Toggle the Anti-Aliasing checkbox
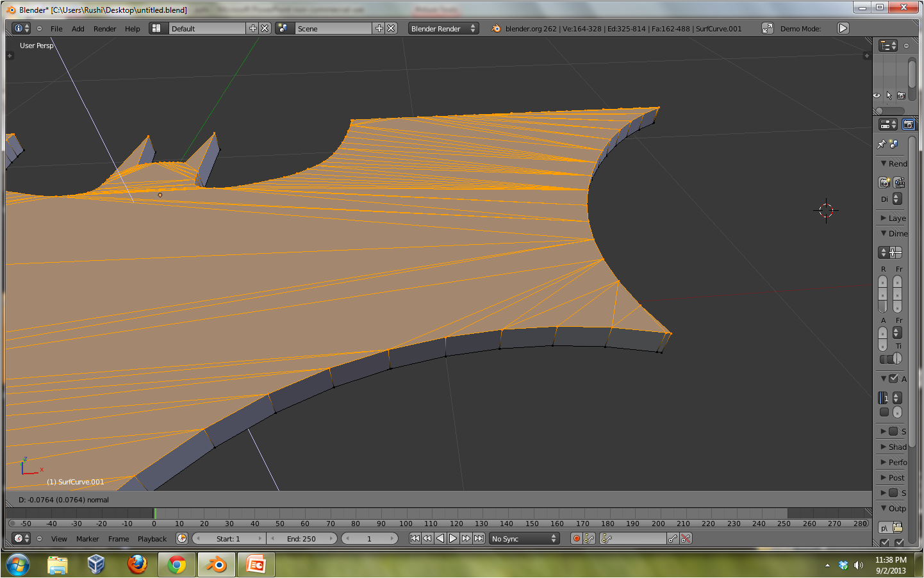The image size is (924, 578). click(893, 379)
